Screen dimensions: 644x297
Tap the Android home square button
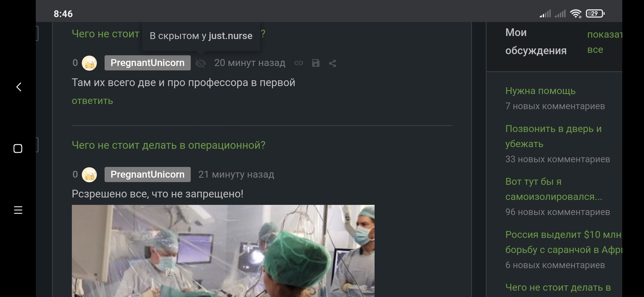(18, 148)
